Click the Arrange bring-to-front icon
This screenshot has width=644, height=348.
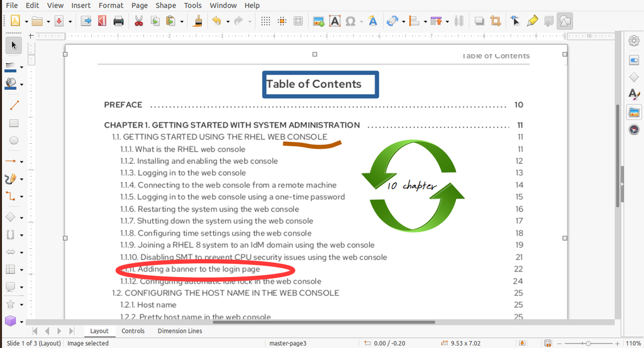(436, 21)
